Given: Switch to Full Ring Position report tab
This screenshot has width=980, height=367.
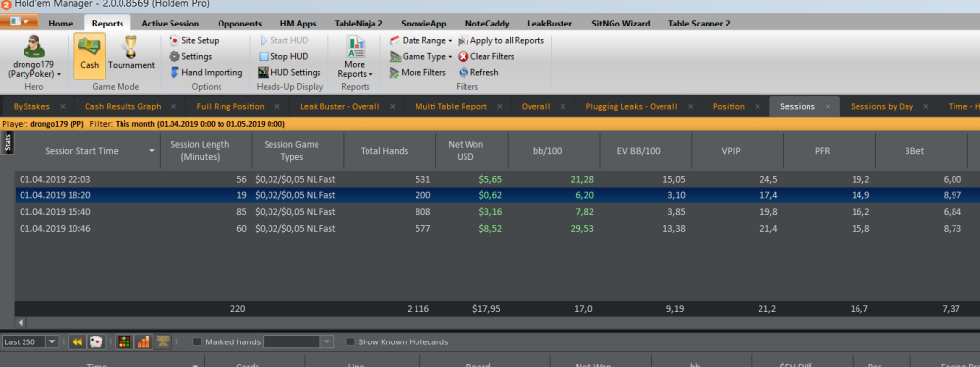Looking at the screenshot, I should (x=230, y=106).
